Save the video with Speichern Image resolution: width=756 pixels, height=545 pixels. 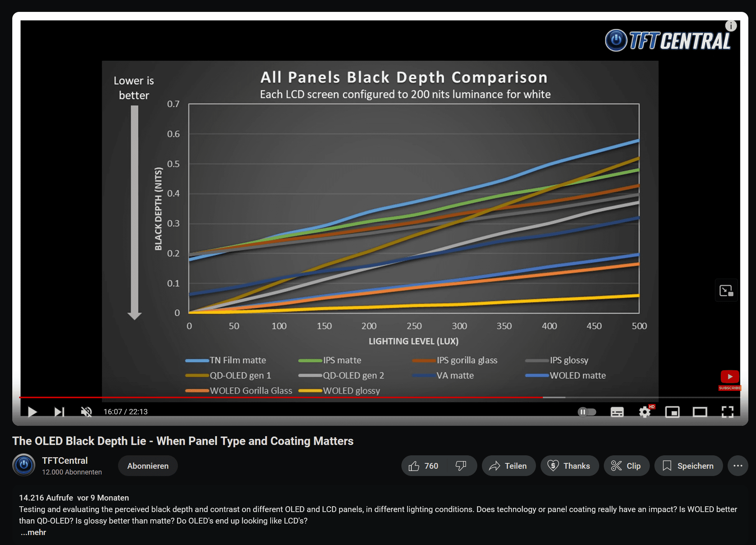pyautogui.click(x=688, y=466)
